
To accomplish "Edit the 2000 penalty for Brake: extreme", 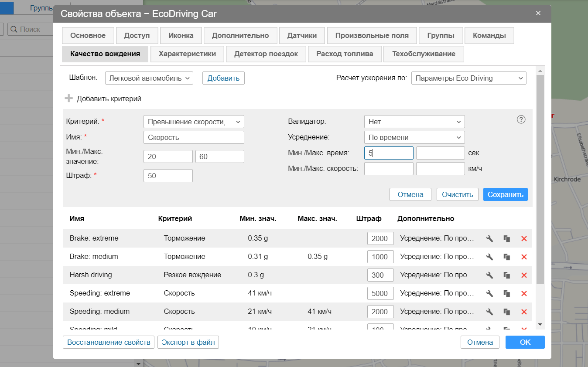I will (380, 238).
